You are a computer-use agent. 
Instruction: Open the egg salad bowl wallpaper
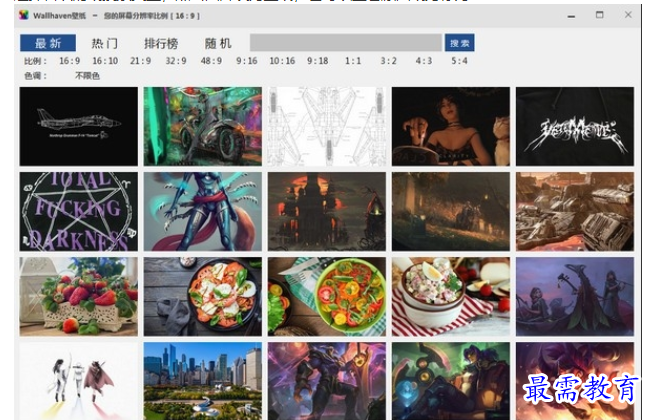tap(451, 297)
